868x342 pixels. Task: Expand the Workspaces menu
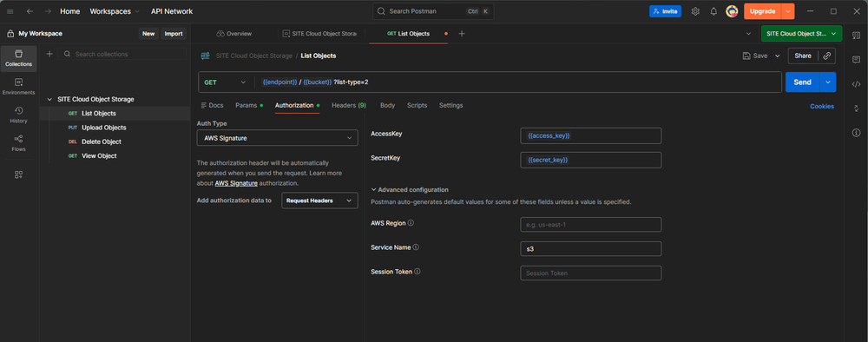[115, 11]
